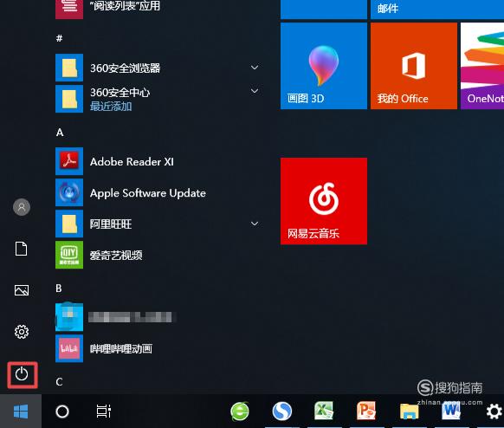Expand 360安全中心 folder chevron

click(255, 91)
